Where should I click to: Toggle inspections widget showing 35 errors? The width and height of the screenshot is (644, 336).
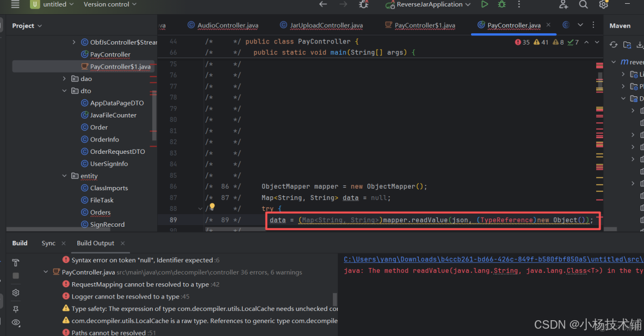click(x=522, y=41)
